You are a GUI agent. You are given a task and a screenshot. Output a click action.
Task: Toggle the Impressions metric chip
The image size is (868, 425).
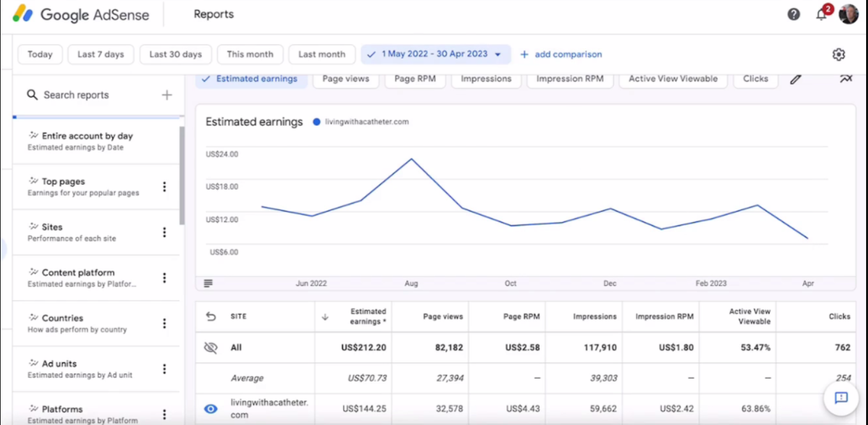click(486, 79)
